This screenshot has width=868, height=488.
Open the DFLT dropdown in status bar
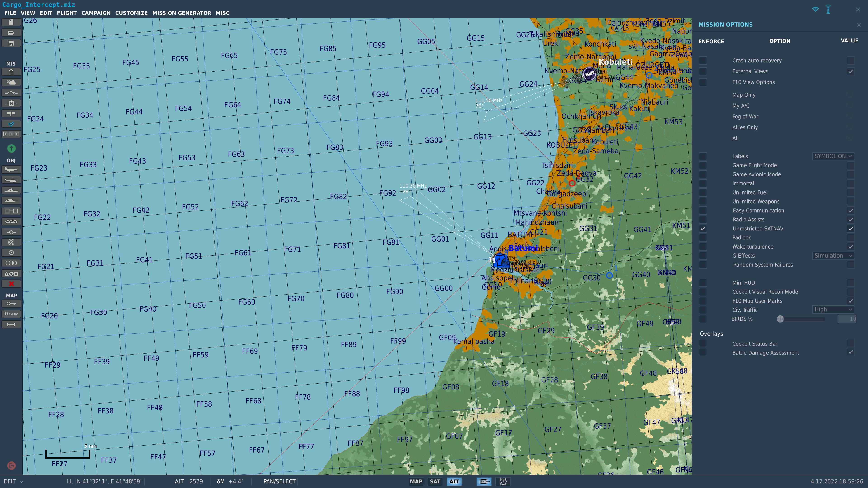pyautogui.click(x=13, y=482)
